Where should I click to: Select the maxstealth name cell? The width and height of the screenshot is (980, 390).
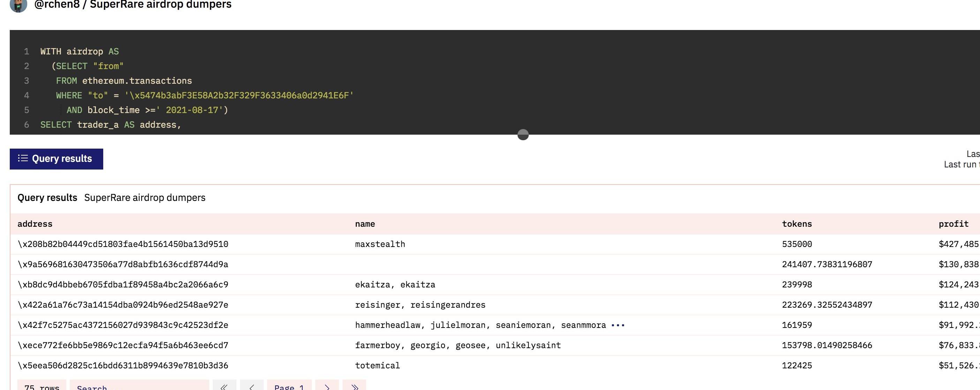[x=380, y=244]
